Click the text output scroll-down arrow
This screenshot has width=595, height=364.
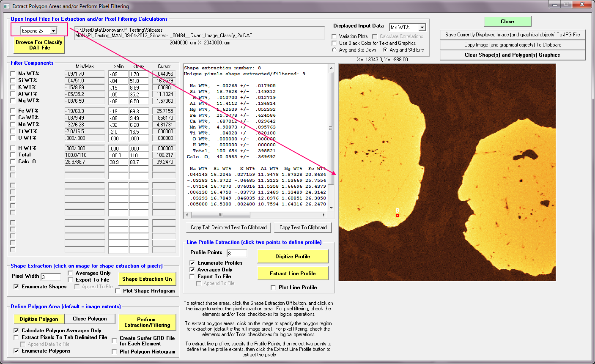(x=331, y=208)
